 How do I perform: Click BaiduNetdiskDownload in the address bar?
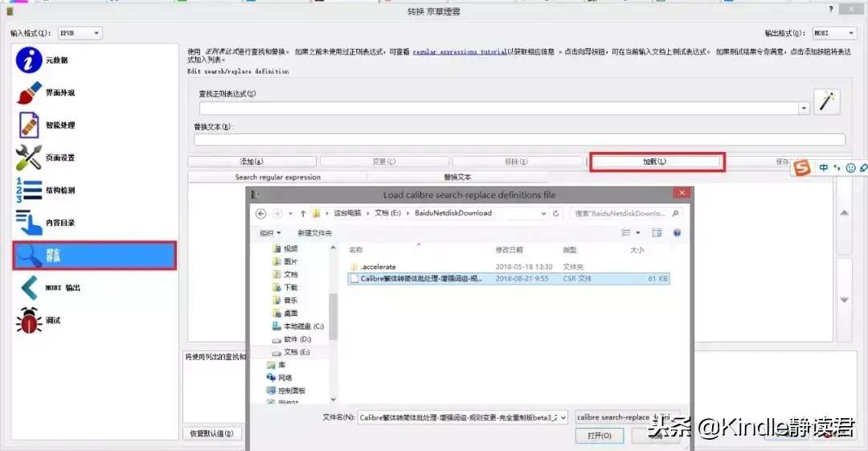click(x=452, y=213)
